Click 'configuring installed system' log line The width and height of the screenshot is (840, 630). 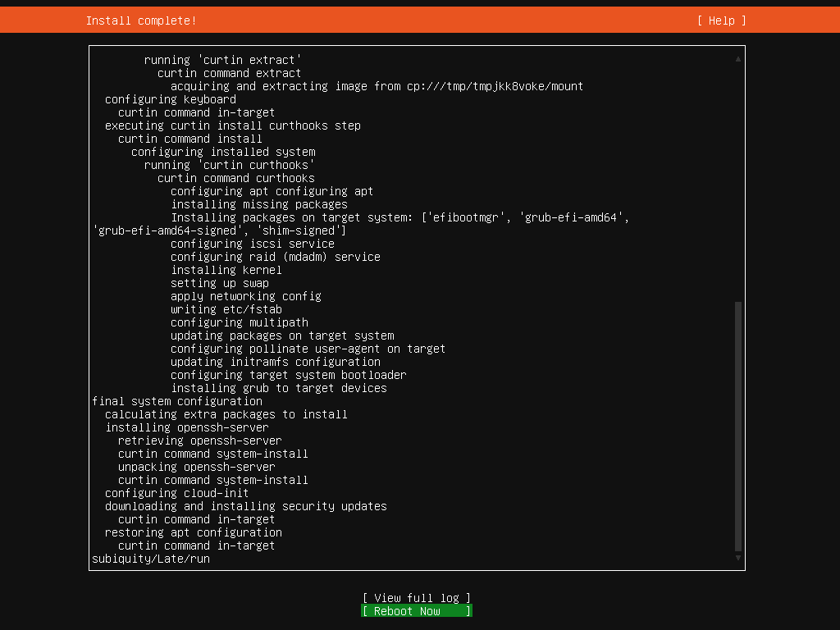tap(223, 152)
